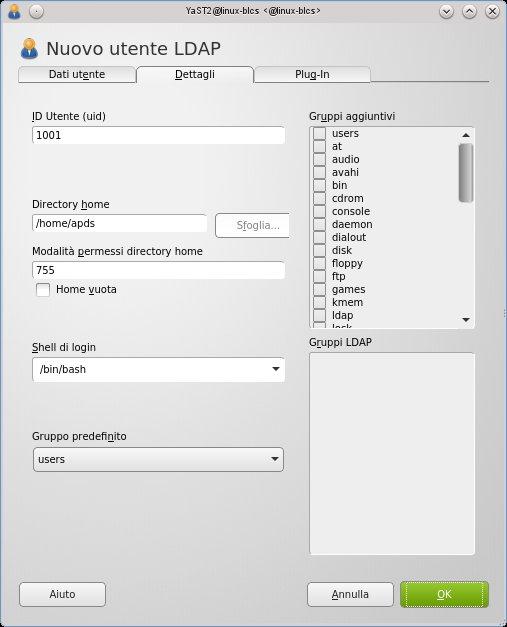Viewport: 507px width, 627px height.
Task: Check the at group checkbox
Action: pyautogui.click(x=319, y=146)
